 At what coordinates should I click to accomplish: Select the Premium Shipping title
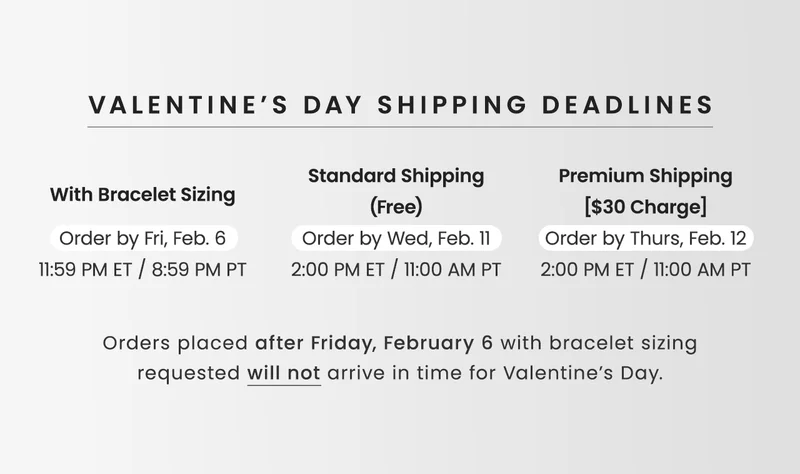(646, 176)
